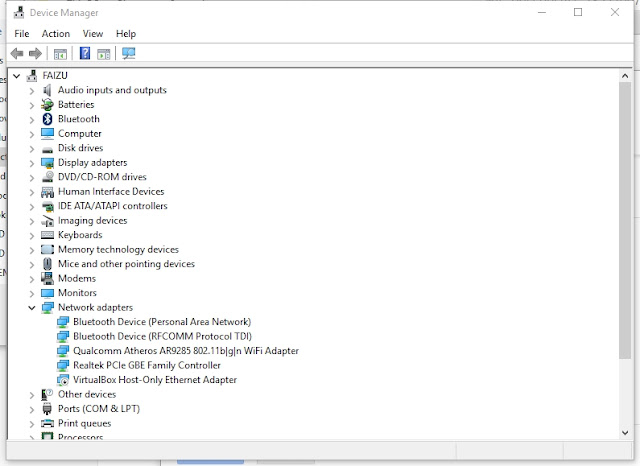
Task: Select Qualcomm Atheros AR9285 WiFi Adapter
Action: (x=186, y=351)
